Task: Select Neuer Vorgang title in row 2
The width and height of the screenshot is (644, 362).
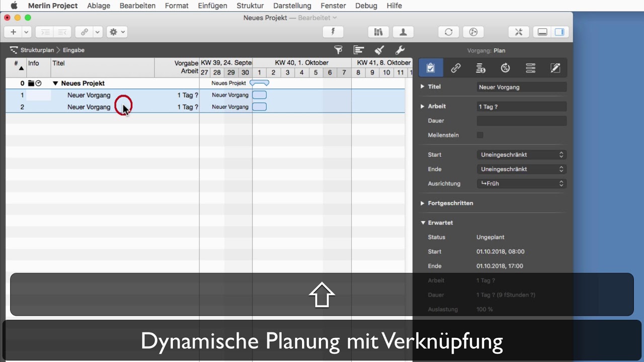Action: click(89, 107)
